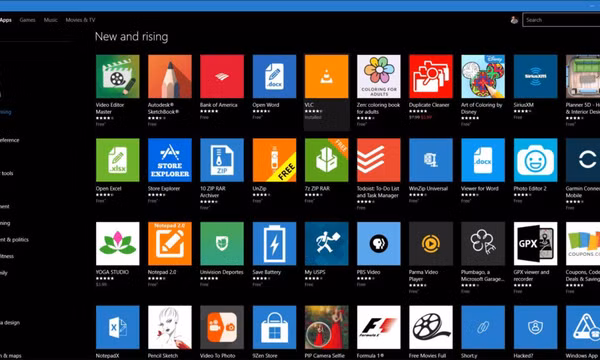The image size is (600, 360).
Task: Click the 'PBS Video' title text
Action: coord(368,272)
